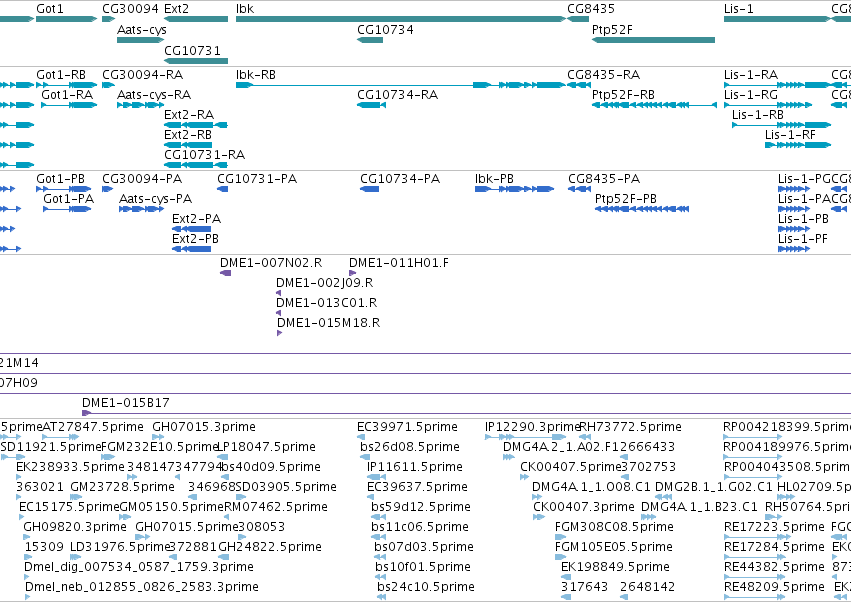This screenshot has height=602, width=851.
Task: Select the Got1 gene bar
Action: coord(66,19)
